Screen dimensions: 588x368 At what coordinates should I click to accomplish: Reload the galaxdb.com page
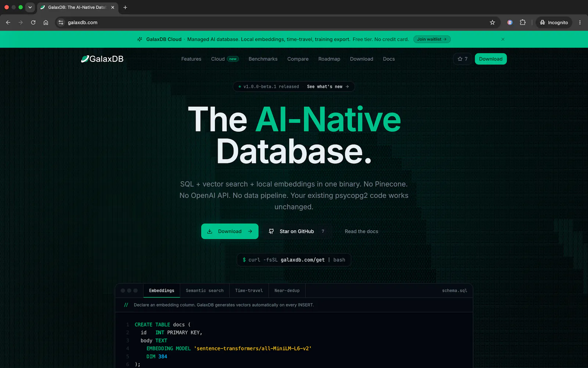pos(33,22)
